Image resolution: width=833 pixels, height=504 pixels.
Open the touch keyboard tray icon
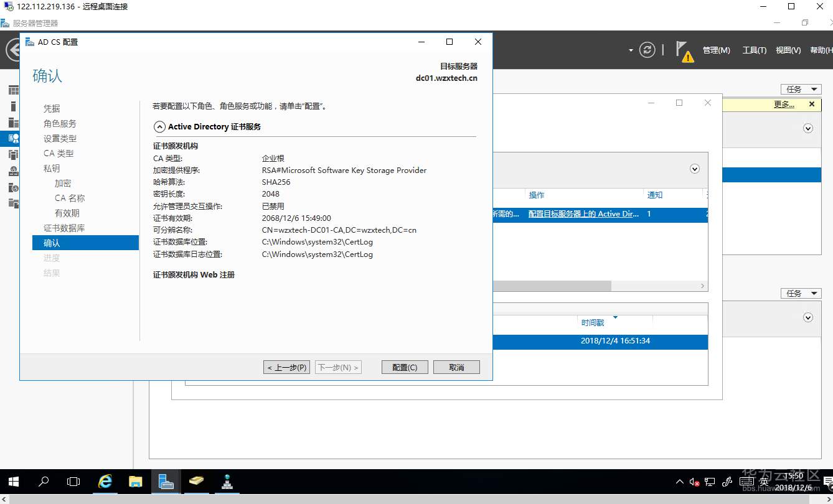(746, 482)
